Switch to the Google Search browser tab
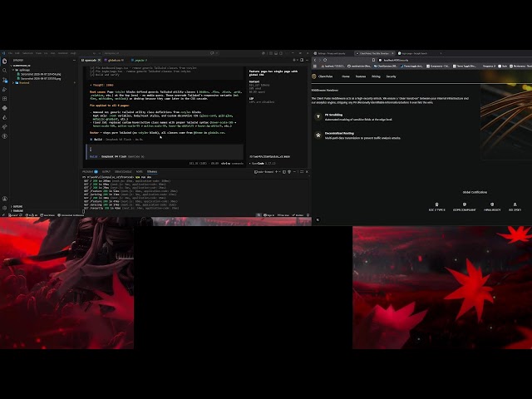The height and width of the screenshot is (399, 532). pyautogui.click(x=415, y=53)
